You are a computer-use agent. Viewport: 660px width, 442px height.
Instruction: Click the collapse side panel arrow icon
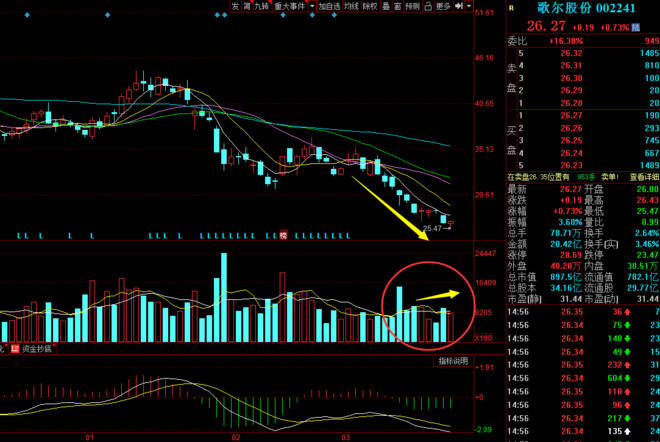459,6
